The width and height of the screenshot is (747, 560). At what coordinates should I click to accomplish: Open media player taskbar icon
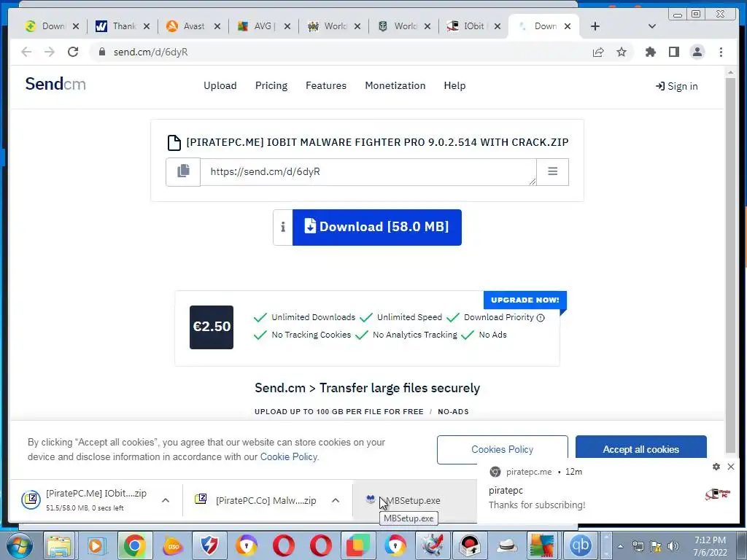click(96, 546)
